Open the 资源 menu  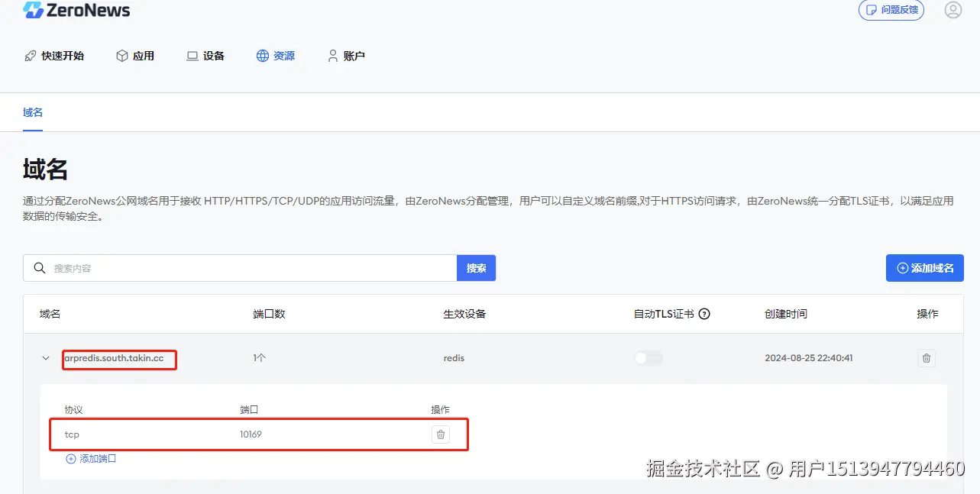click(276, 56)
